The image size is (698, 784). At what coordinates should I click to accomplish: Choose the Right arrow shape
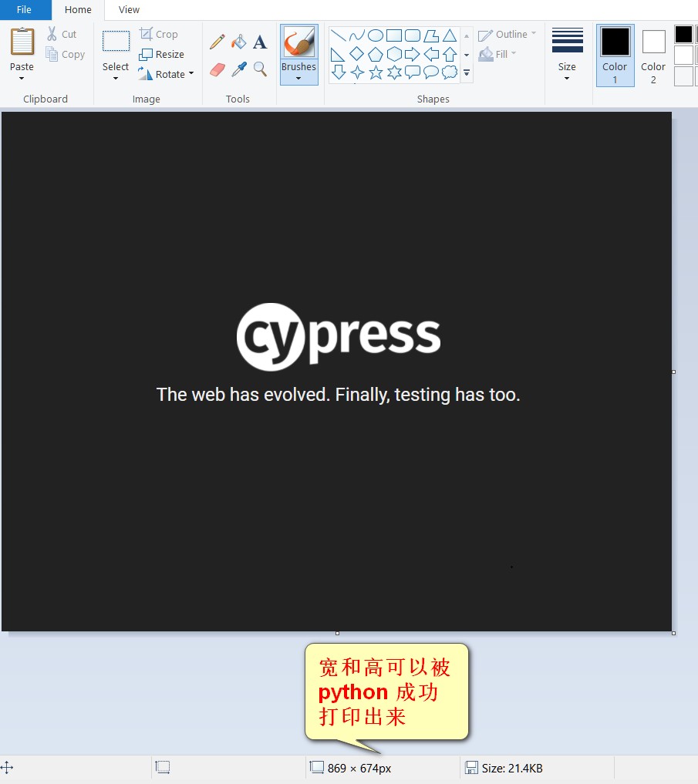coord(413,54)
